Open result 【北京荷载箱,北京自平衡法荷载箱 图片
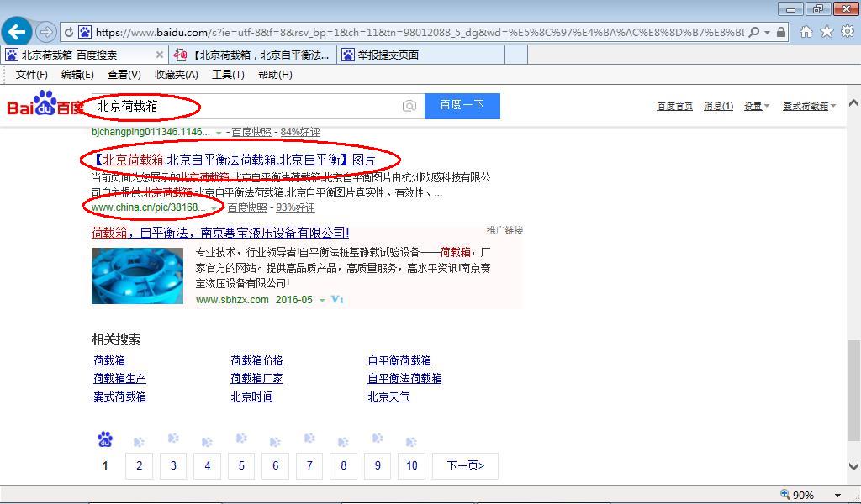This screenshot has width=861, height=504. point(234,160)
